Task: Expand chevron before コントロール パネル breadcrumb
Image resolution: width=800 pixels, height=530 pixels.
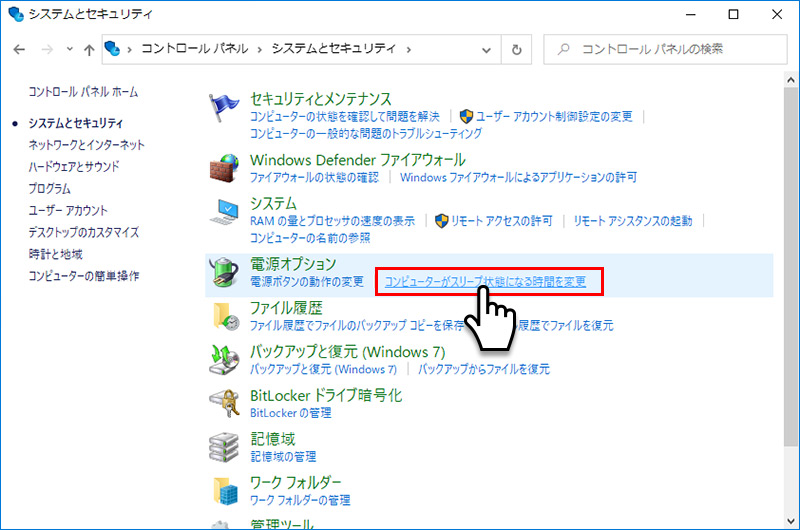Action: 130,49
